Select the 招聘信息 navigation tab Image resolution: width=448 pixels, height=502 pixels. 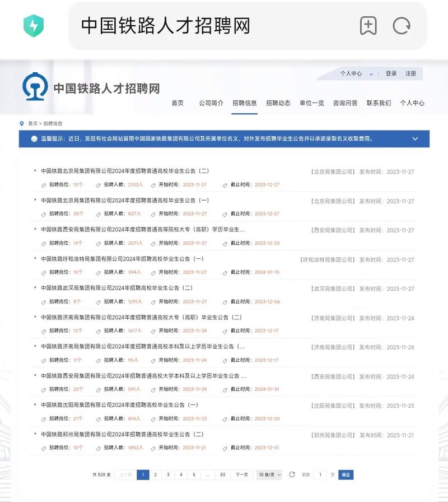pos(245,103)
